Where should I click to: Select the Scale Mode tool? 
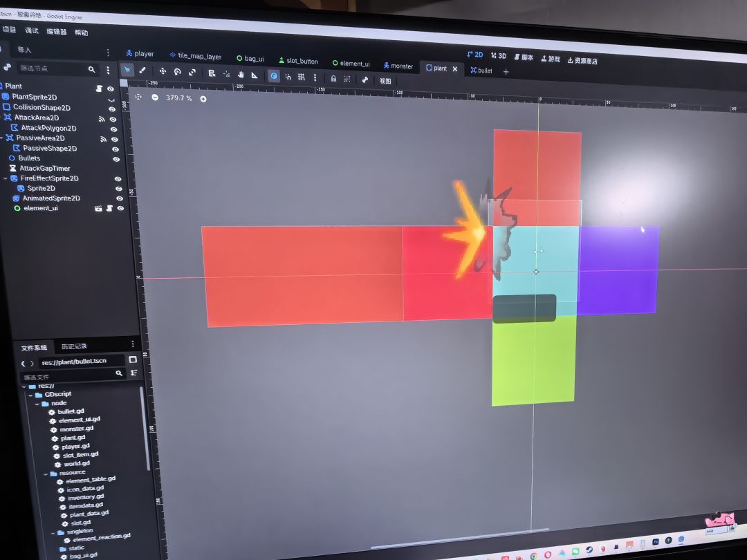click(x=192, y=72)
